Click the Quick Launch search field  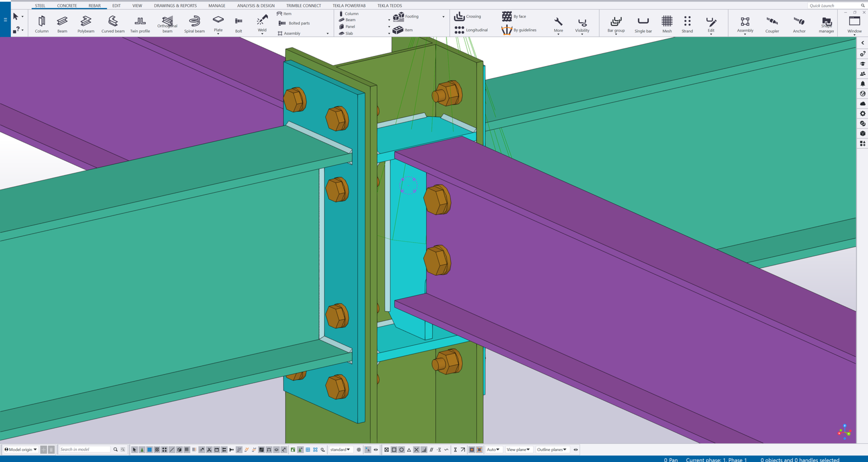coord(835,5)
